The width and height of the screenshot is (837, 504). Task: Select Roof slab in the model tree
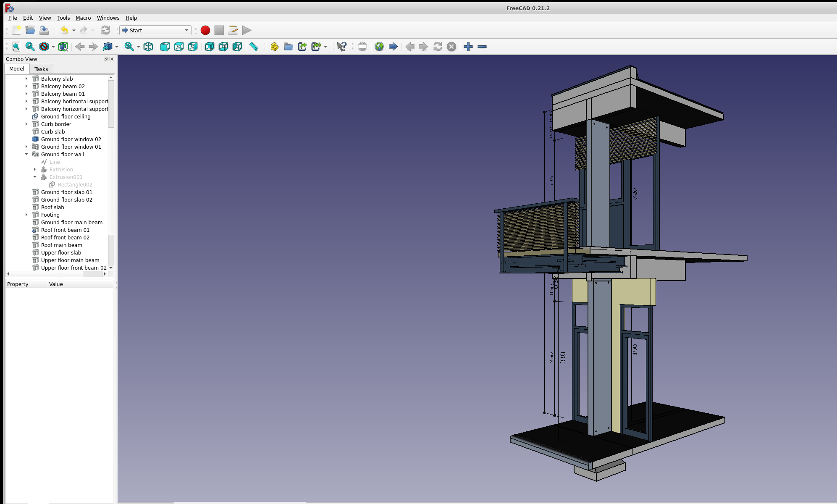[x=52, y=207]
